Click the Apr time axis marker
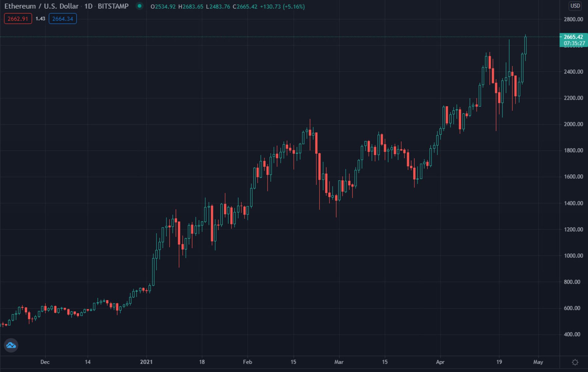Viewport: 588px width, 372px height. [x=440, y=362]
